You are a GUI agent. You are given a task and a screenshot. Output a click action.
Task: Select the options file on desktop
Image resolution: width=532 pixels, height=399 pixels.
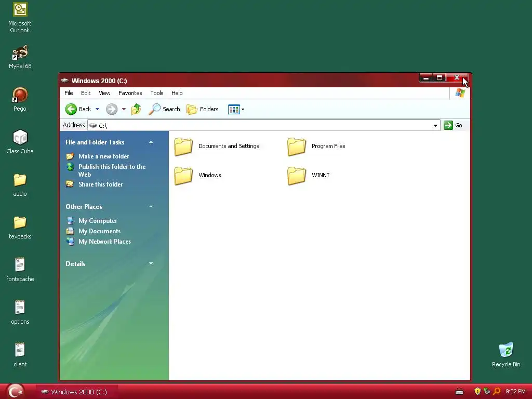point(20,312)
